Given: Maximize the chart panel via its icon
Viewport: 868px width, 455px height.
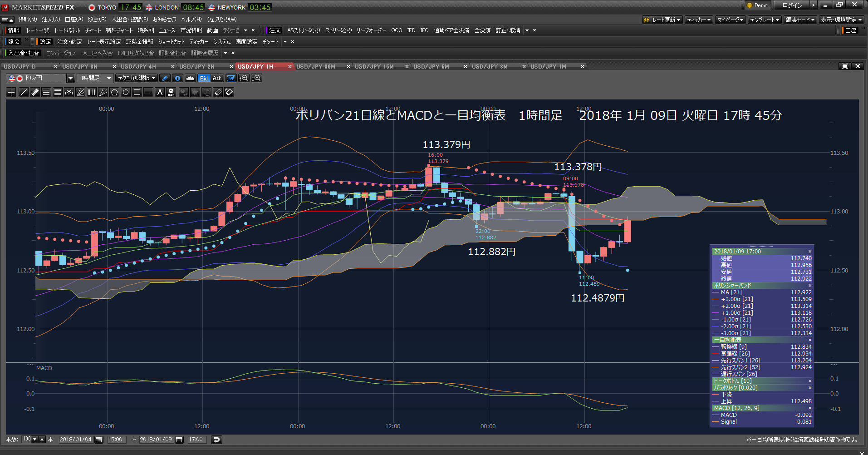Looking at the screenshot, I should (x=845, y=66).
